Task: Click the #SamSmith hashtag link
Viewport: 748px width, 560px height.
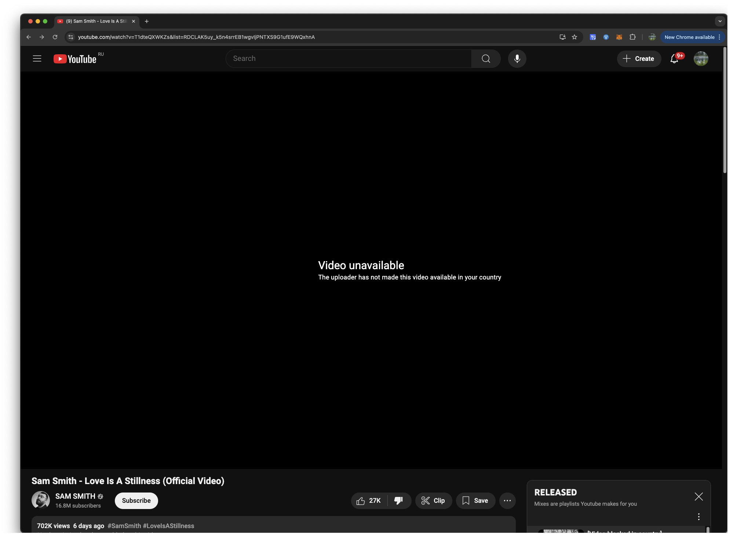Action: [x=124, y=526]
